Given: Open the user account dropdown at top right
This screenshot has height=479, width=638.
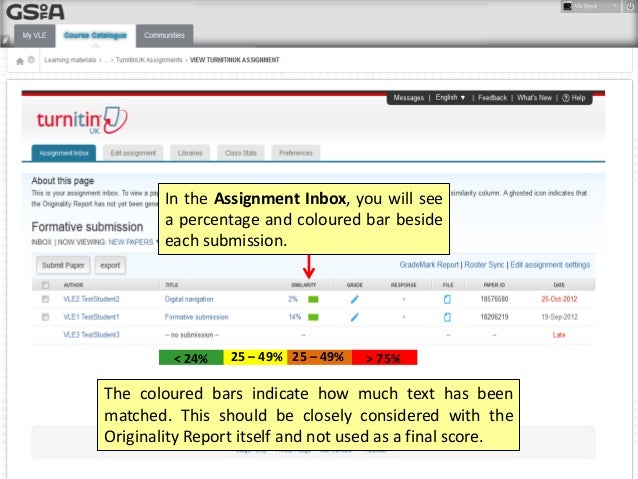Looking at the screenshot, I should (x=591, y=6).
